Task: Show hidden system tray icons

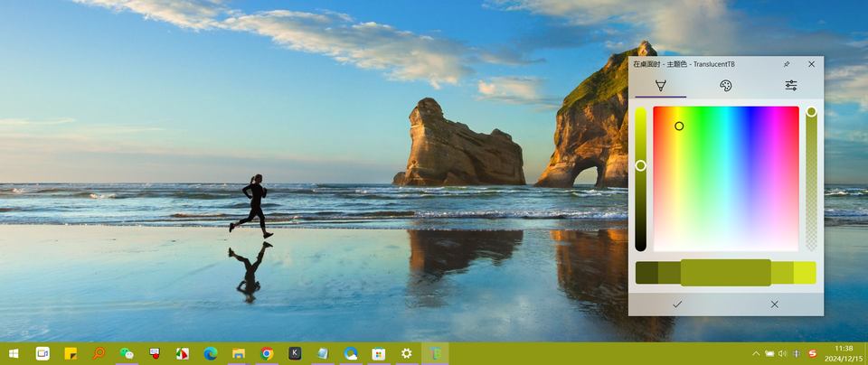Action: coord(756,353)
